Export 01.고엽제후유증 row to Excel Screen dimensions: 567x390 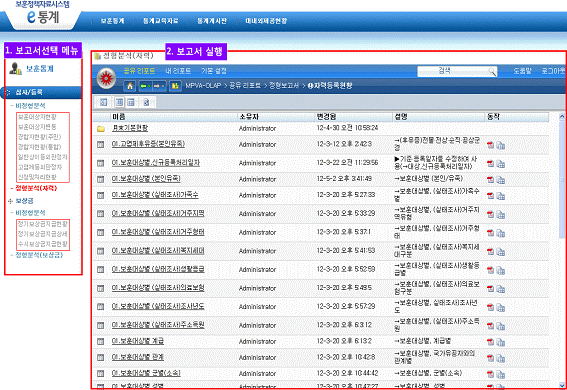point(501,146)
